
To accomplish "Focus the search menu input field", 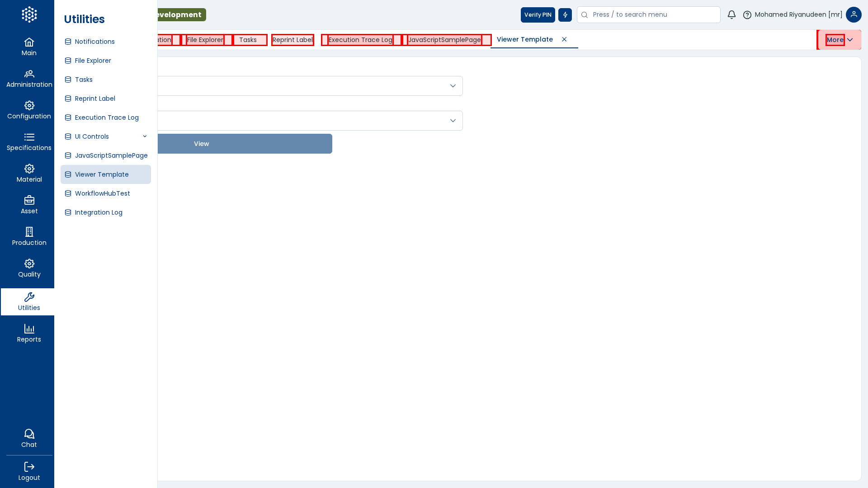I will pyautogui.click(x=653, y=15).
